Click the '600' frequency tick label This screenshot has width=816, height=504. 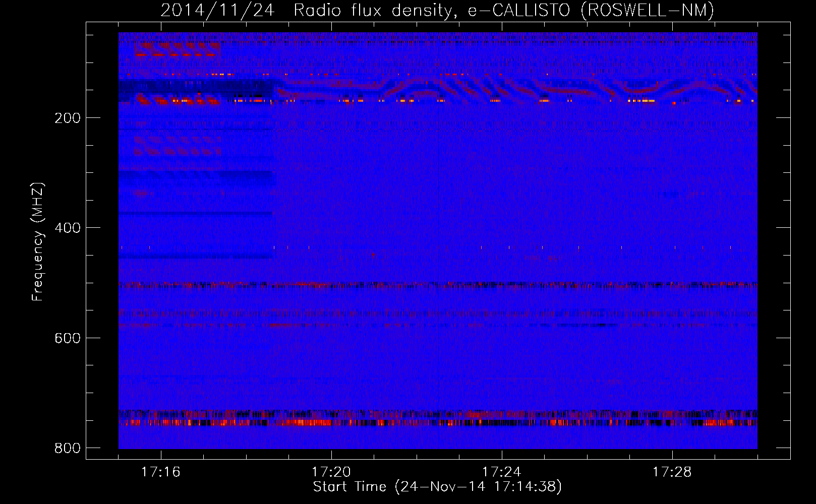pos(68,338)
